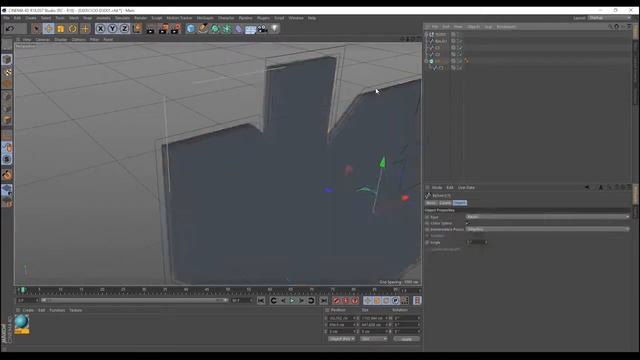Click the Undo arrow icon
The image size is (640, 360).
coord(10,29)
